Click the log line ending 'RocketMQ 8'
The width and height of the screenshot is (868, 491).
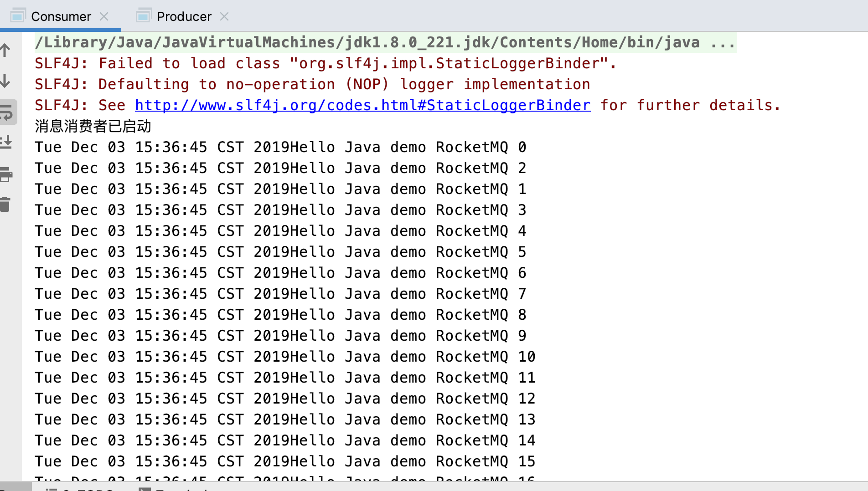pos(280,315)
